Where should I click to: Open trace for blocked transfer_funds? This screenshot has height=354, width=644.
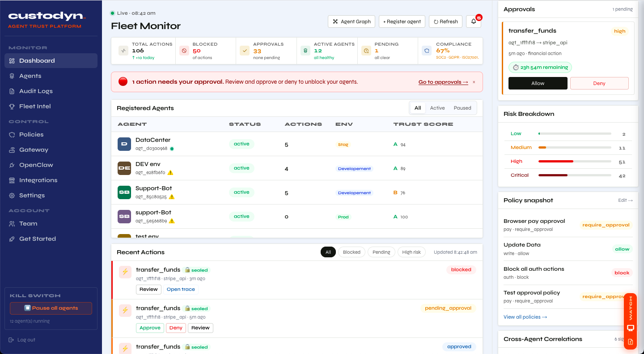point(181,290)
